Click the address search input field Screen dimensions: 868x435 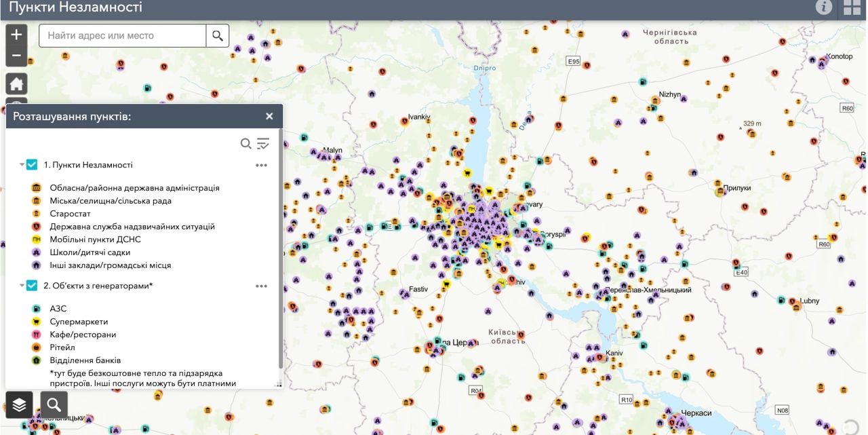click(x=122, y=36)
